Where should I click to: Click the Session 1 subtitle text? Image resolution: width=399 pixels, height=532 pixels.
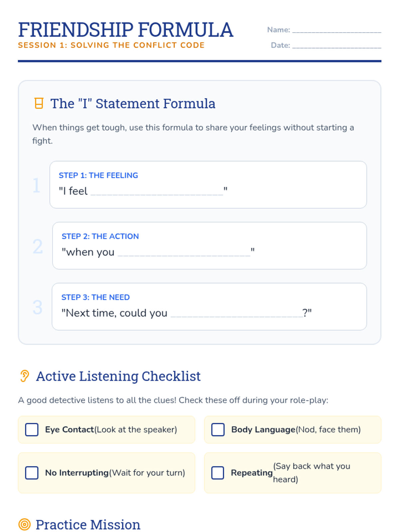click(x=111, y=45)
